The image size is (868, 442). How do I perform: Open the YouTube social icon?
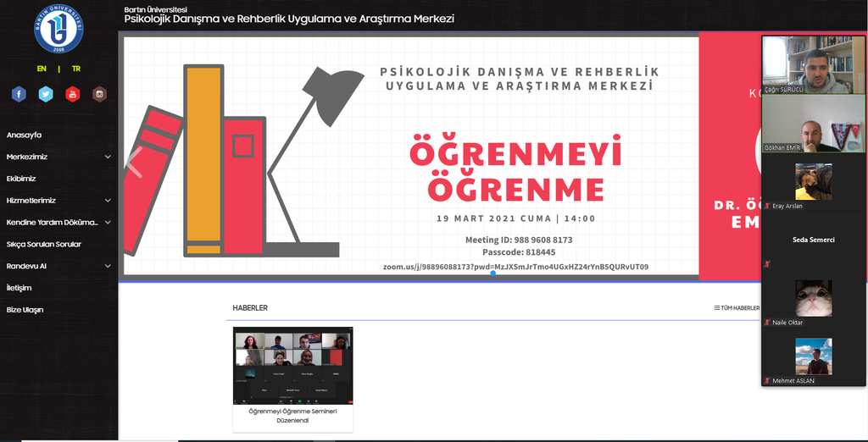(72, 94)
